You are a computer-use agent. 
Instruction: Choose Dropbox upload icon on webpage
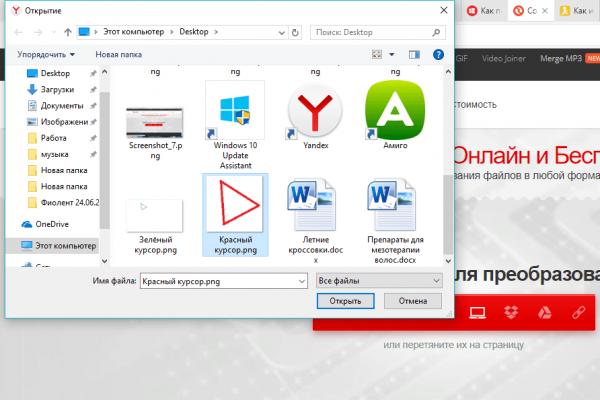coord(511,312)
